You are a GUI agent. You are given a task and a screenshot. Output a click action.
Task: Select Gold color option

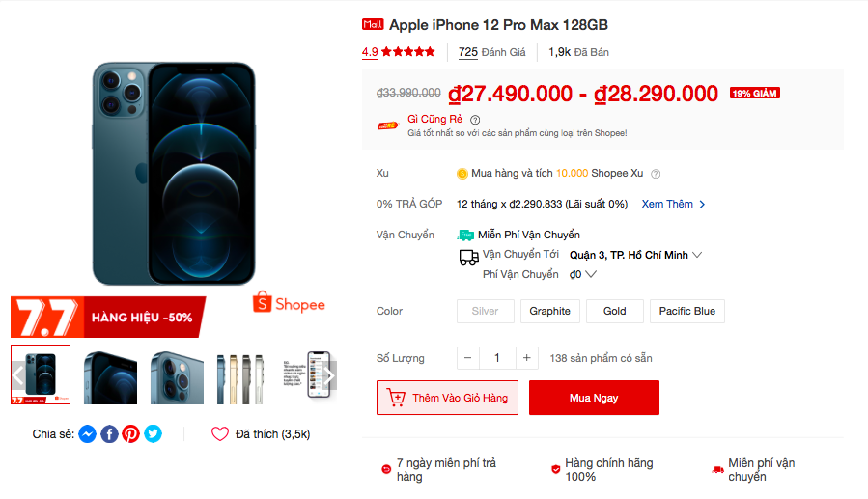tap(614, 311)
